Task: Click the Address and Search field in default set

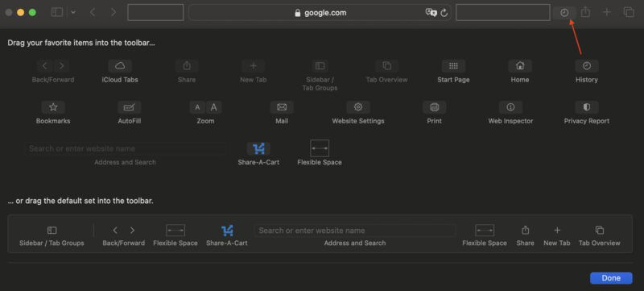Action: [355, 231]
